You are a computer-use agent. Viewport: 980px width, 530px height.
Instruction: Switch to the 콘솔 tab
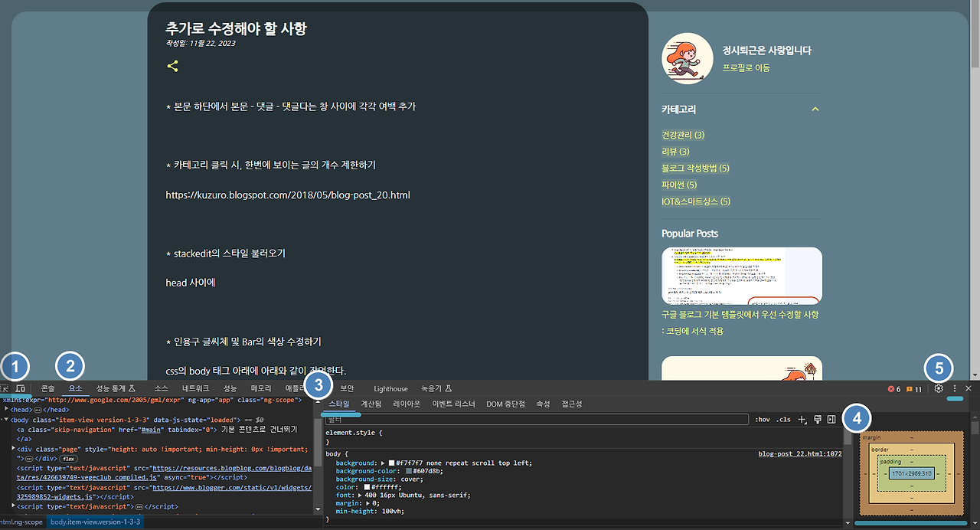click(48, 389)
